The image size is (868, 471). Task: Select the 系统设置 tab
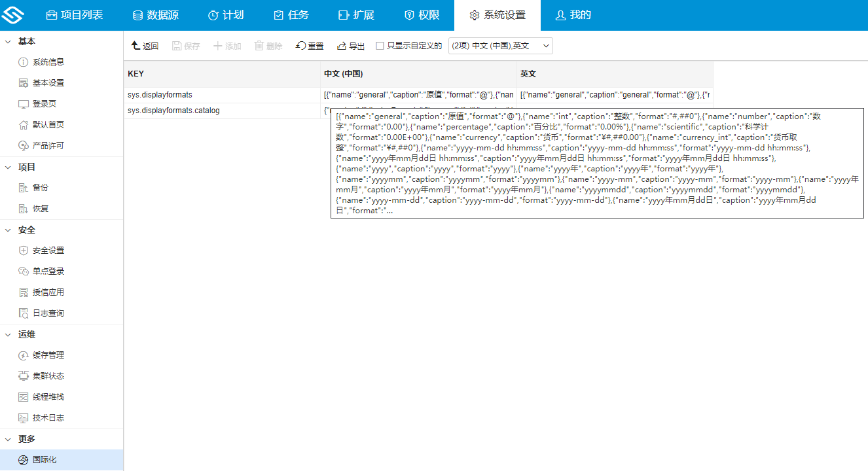pyautogui.click(x=497, y=15)
